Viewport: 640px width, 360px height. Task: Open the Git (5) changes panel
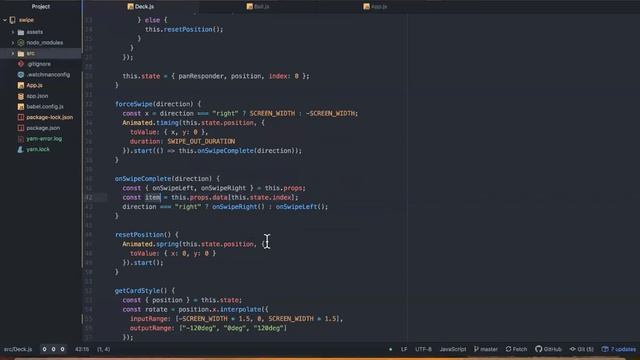point(582,349)
